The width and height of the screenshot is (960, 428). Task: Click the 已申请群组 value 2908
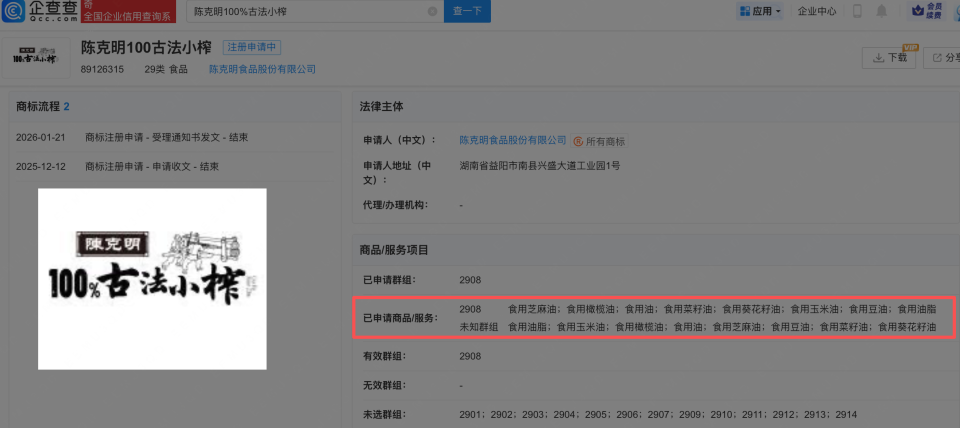[470, 280]
